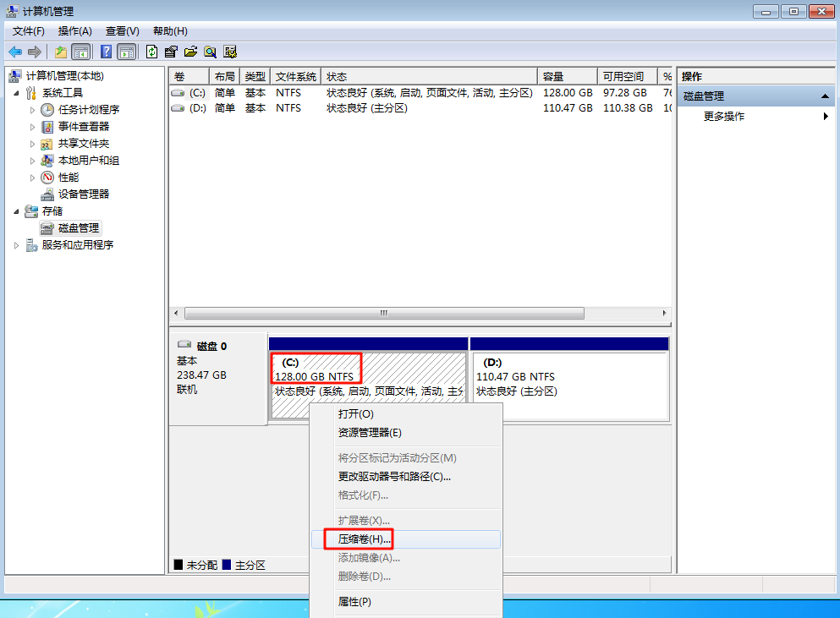Click the blue Back arrow in toolbar

[x=15, y=52]
